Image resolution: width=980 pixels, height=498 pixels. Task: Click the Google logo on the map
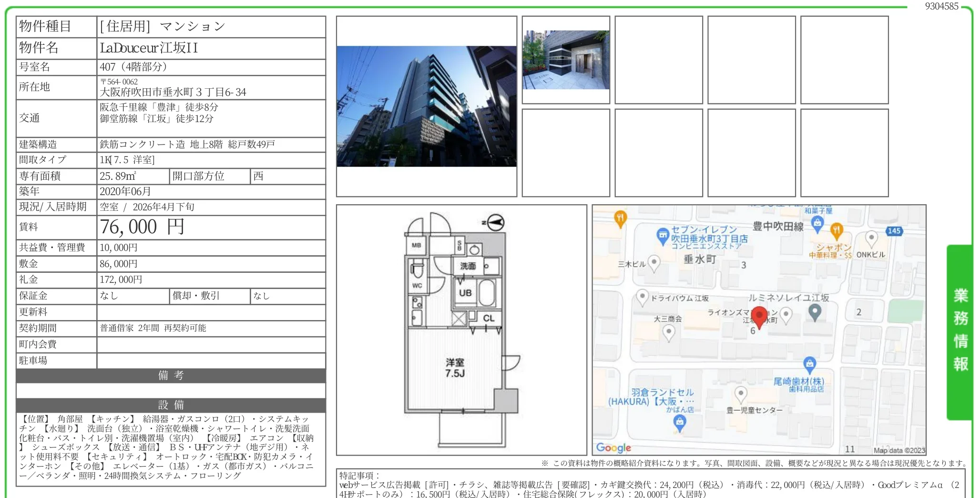pos(614,447)
